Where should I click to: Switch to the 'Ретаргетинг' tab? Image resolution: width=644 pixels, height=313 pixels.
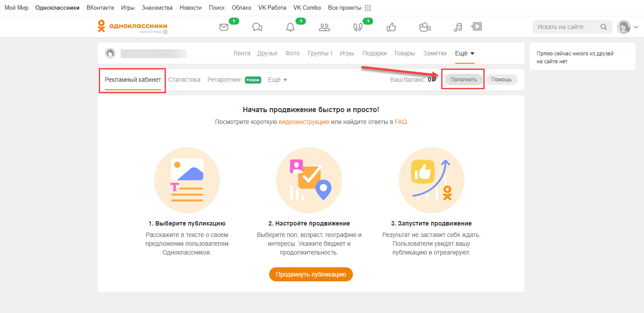224,80
